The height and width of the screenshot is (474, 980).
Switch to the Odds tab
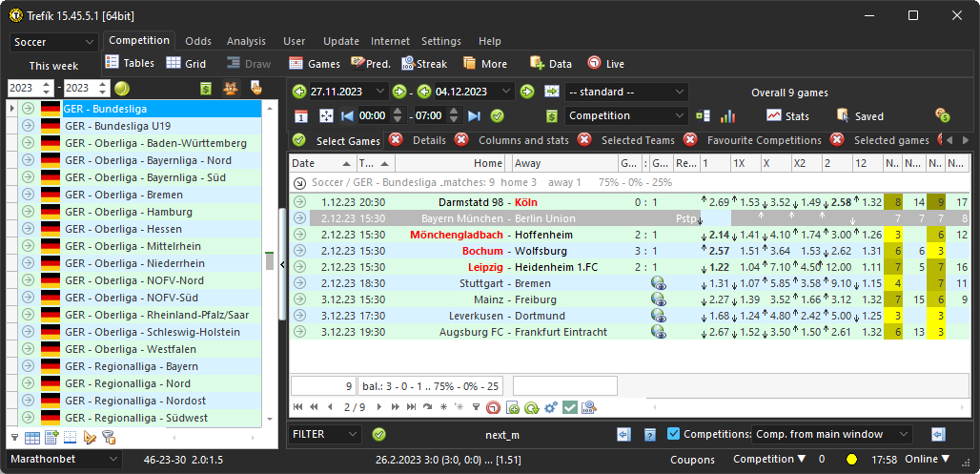pos(198,41)
